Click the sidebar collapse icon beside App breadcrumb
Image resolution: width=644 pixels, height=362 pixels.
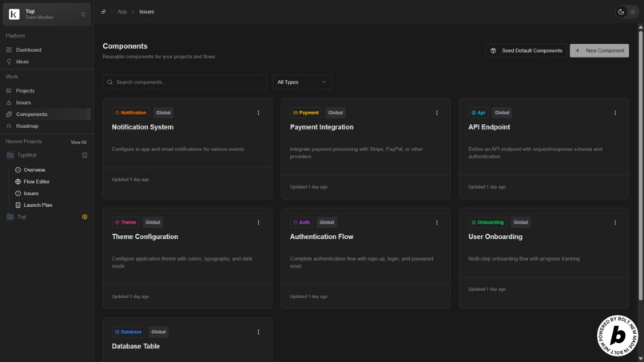tap(104, 11)
